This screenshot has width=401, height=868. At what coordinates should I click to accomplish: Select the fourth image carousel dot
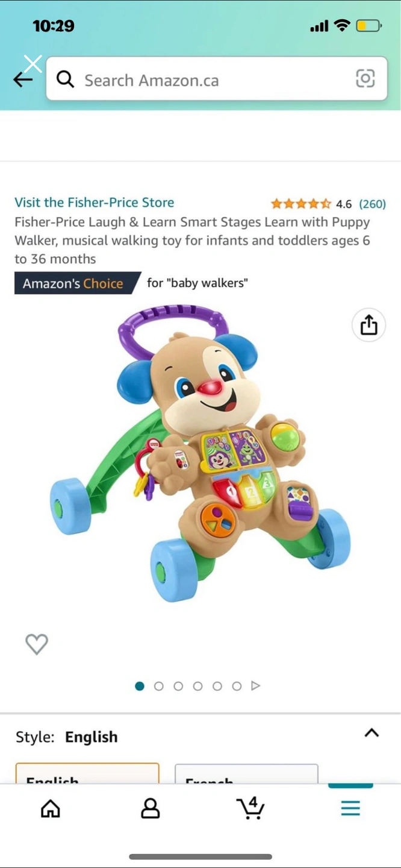point(197,686)
